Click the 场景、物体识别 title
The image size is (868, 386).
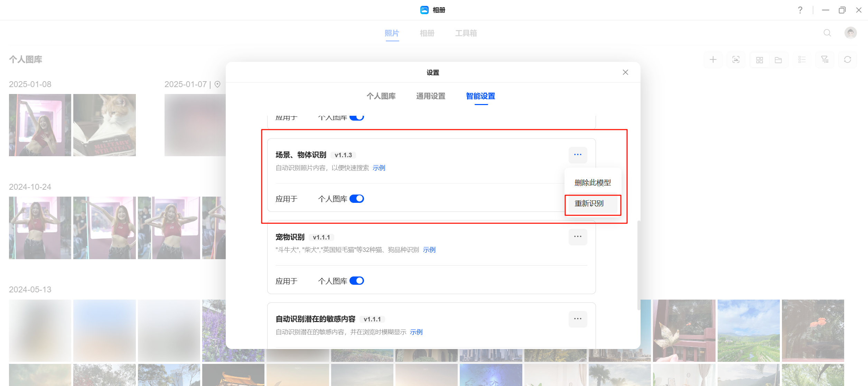[x=301, y=155]
